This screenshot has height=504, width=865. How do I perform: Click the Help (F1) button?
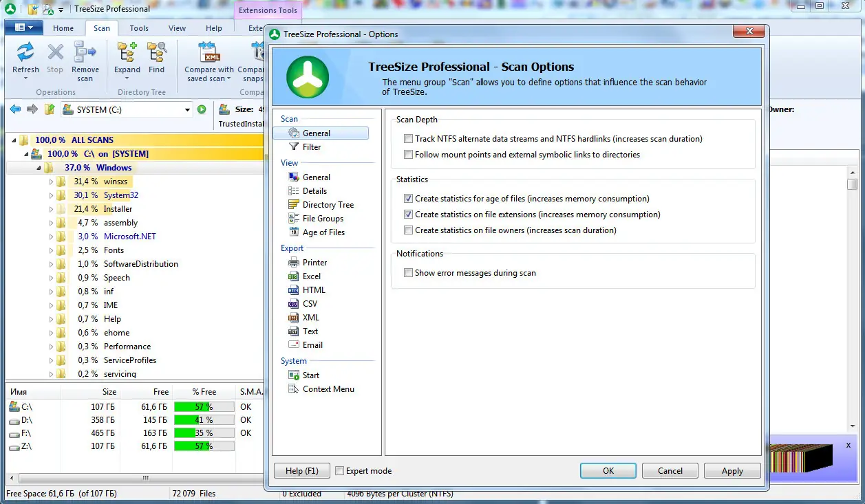click(x=302, y=471)
